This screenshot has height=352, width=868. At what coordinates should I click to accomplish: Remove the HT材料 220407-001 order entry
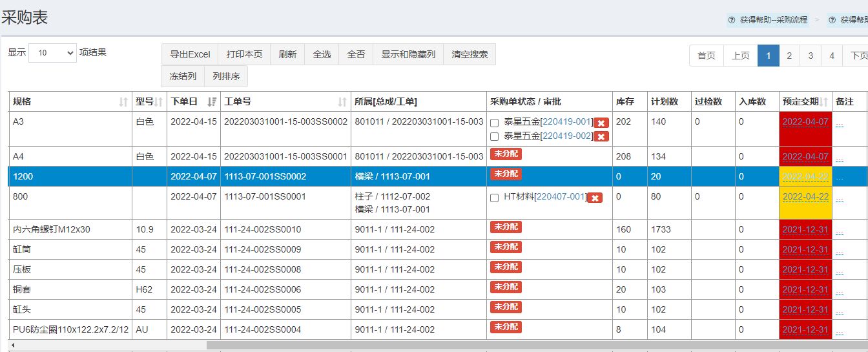(x=595, y=198)
